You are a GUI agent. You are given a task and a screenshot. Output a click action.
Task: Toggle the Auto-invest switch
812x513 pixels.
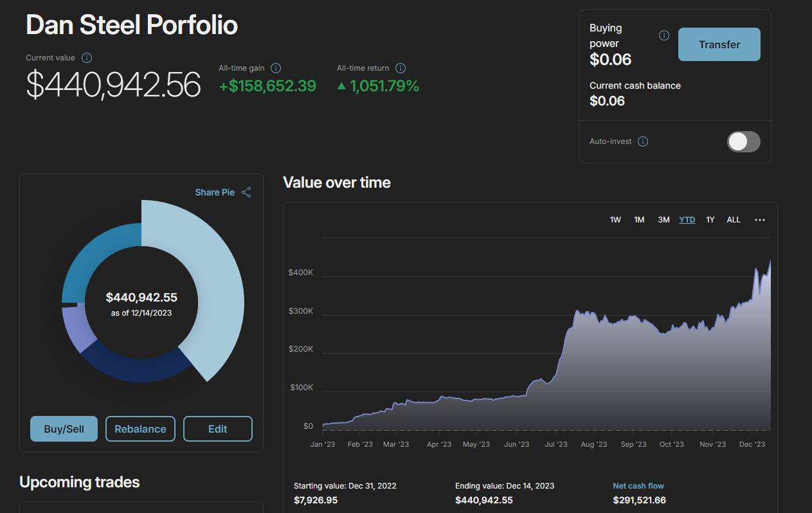[x=743, y=141]
